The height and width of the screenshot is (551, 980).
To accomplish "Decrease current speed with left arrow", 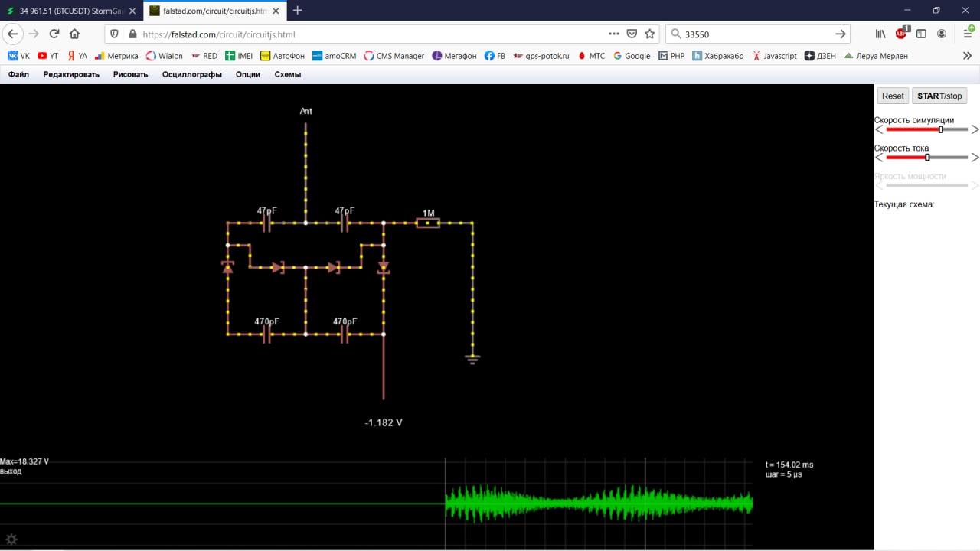I will tap(879, 158).
